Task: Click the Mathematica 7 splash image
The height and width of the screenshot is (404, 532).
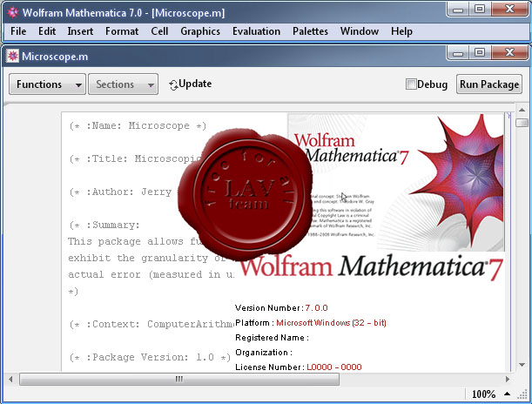Action: (x=396, y=182)
